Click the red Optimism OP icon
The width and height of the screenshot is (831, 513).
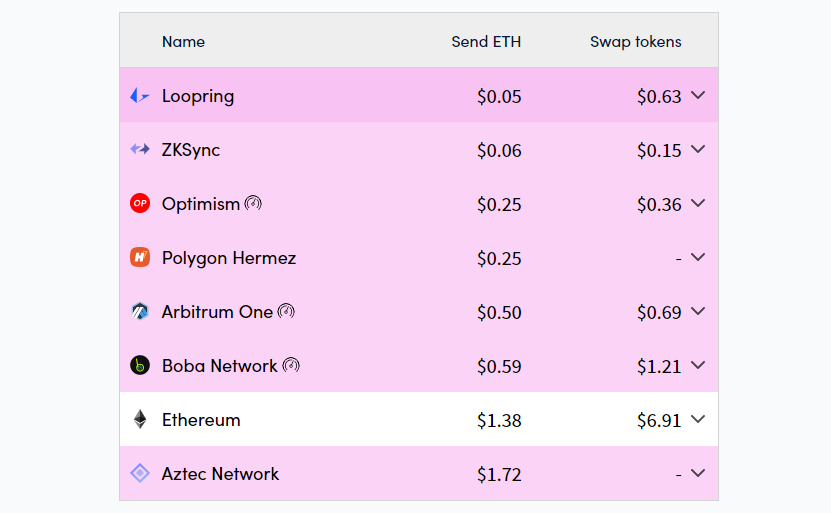click(x=140, y=204)
